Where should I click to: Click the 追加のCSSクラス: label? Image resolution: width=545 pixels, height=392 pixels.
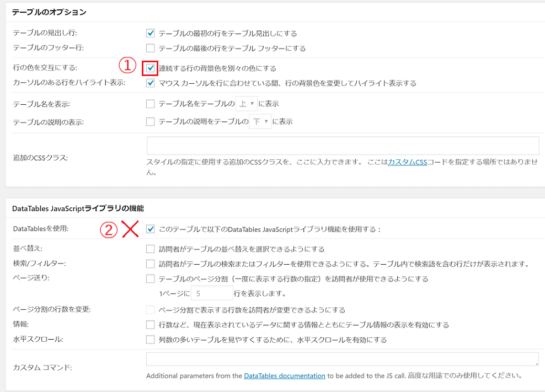[40, 158]
